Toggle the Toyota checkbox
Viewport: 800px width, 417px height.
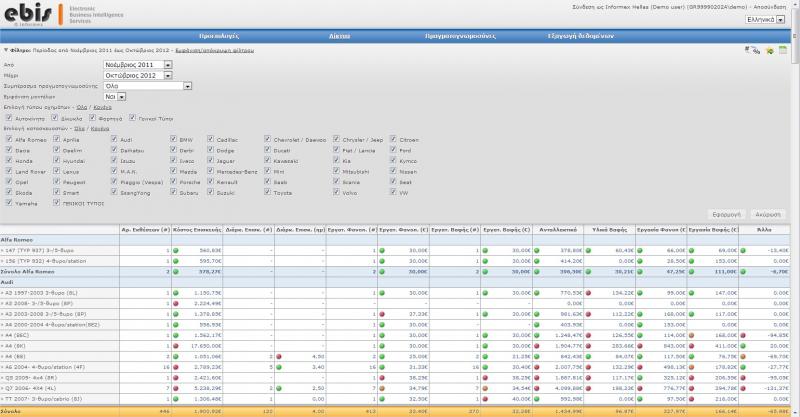267,192
